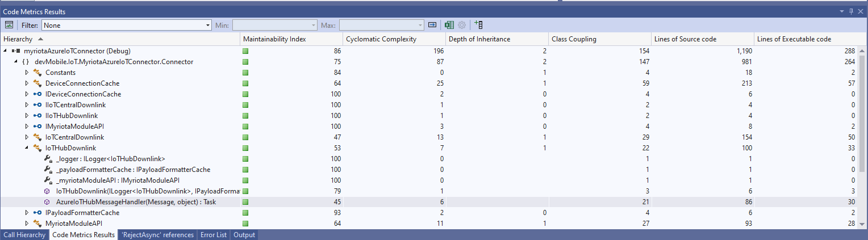Click the IIoTHubDownlink interface icon
This screenshot has width=868, height=240.
pyautogui.click(x=37, y=116)
